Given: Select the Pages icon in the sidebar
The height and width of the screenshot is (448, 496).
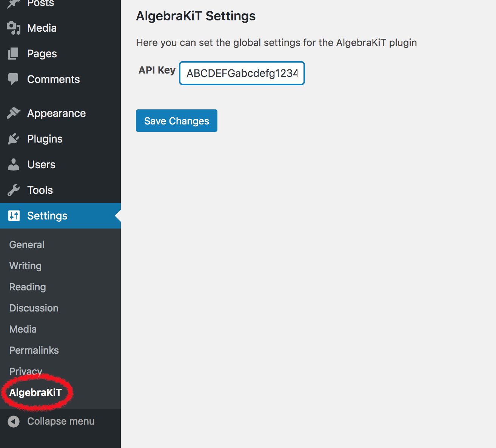Looking at the screenshot, I should [13, 54].
